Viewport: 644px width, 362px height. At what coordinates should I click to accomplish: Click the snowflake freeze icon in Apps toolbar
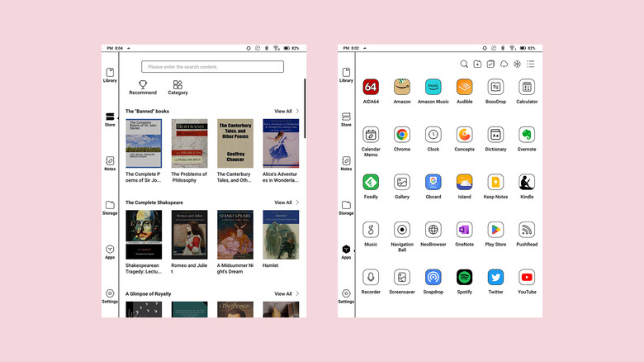(517, 64)
